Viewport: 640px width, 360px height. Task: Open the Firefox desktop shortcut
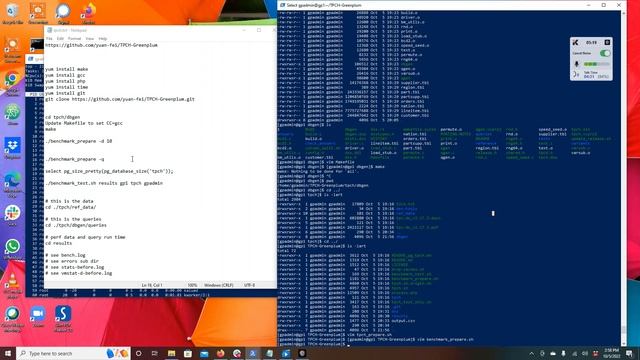click(88, 13)
